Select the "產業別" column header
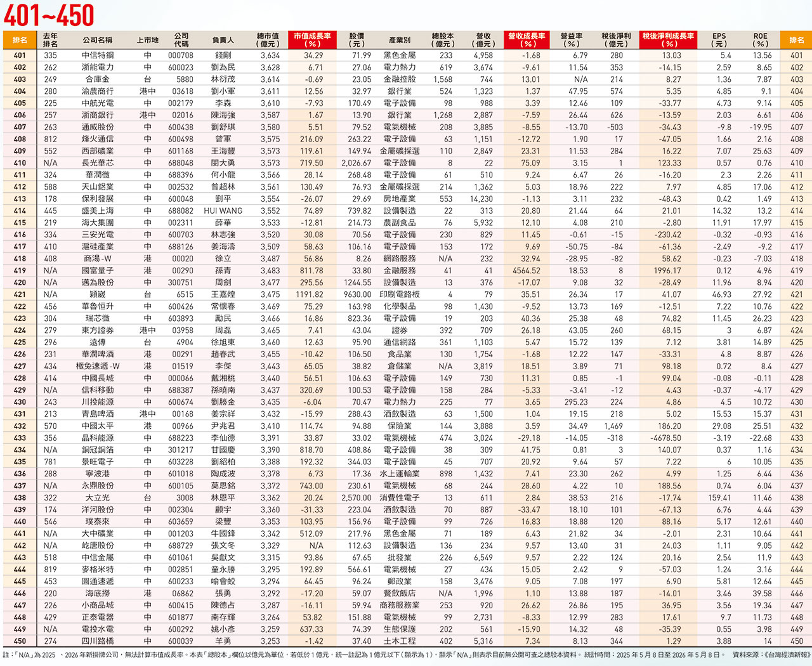Image resolution: width=812 pixels, height=666 pixels. (x=400, y=40)
